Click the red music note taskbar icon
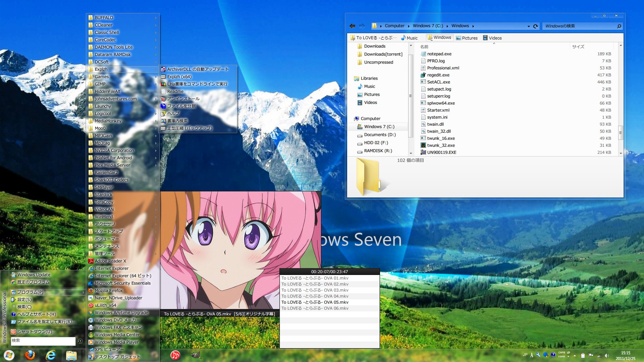 click(175, 355)
